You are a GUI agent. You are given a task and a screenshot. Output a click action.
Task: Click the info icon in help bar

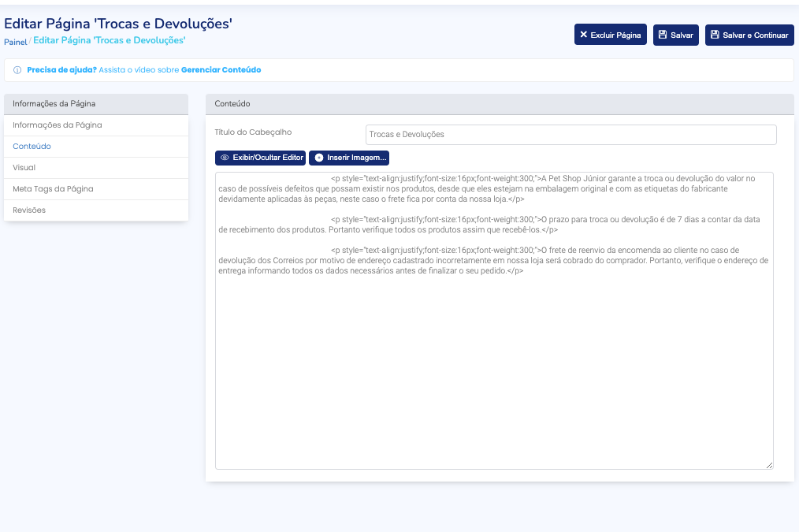17,70
